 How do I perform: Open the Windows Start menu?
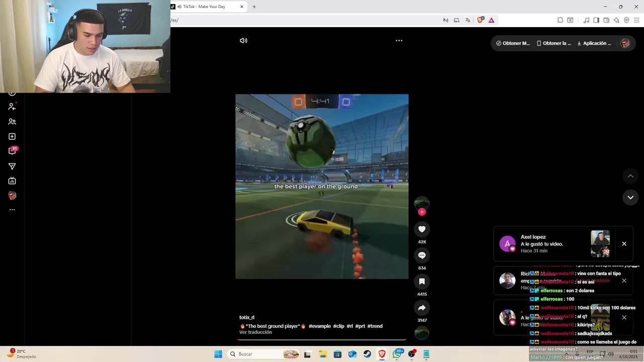[218, 354]
